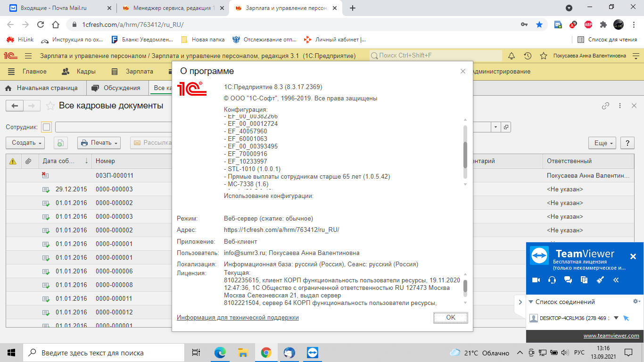Sort by warning triangle column header
Viewport: 644px width, 362px height.
(x=13, y=161)
